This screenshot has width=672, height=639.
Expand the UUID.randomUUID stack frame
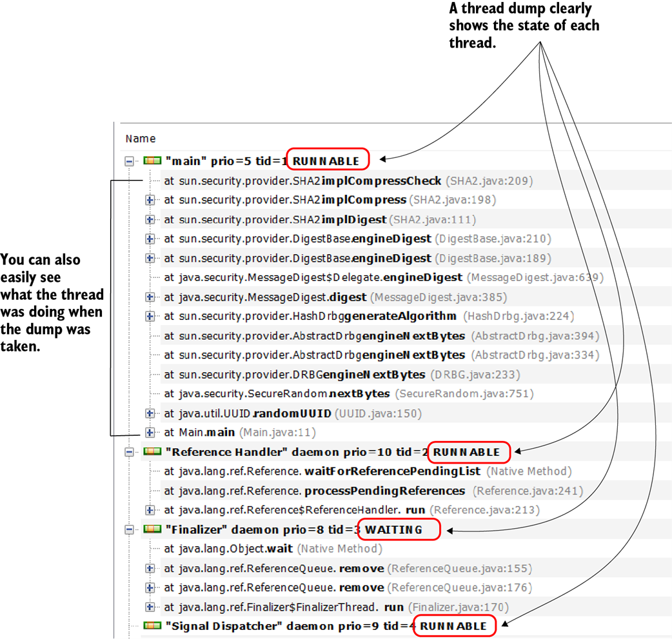[x=150, y=413]
